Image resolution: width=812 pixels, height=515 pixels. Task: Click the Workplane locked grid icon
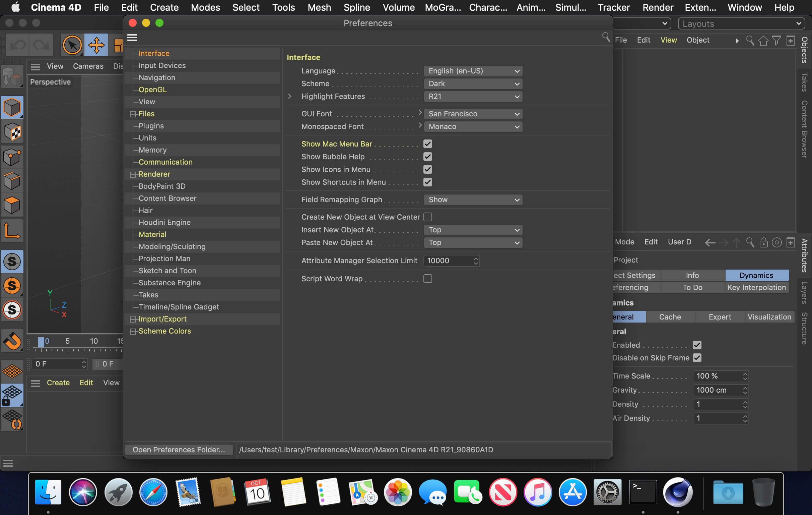tap(12, 395)
